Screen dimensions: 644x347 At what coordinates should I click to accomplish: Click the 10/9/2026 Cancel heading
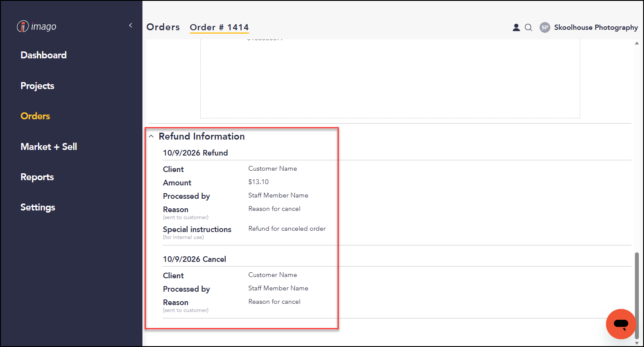(195, 259)
